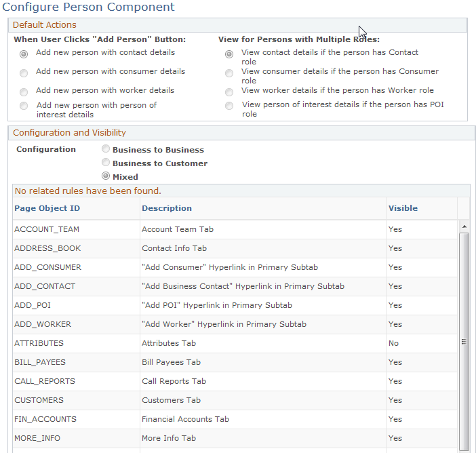
Task: Click 'Contact Info Tab' description
Action: [174, 248]
